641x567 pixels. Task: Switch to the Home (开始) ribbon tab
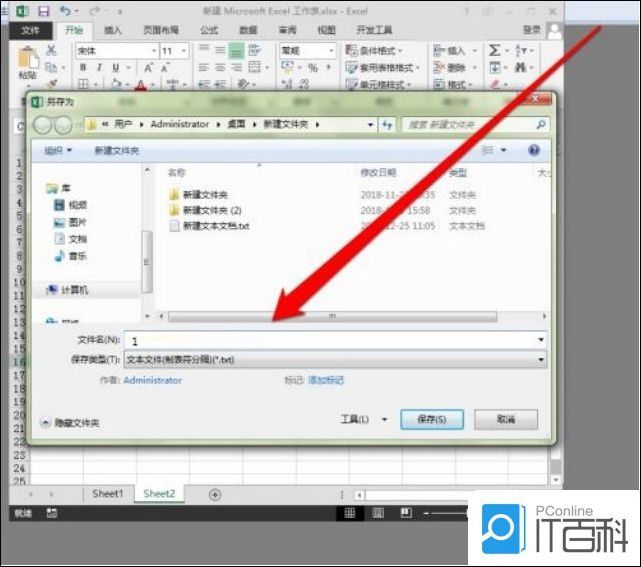(74, 30)
